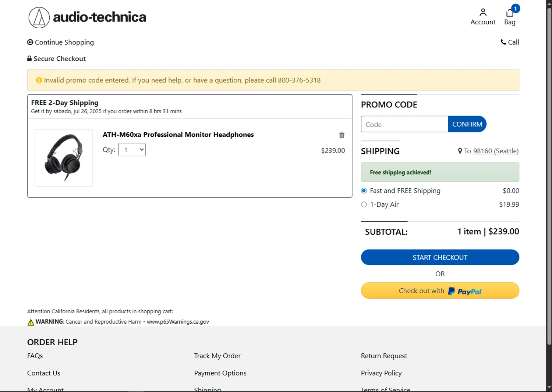Open the FAQs link
Image resolution: width=552 pixels, height=392 pixels.
point(35,356)
